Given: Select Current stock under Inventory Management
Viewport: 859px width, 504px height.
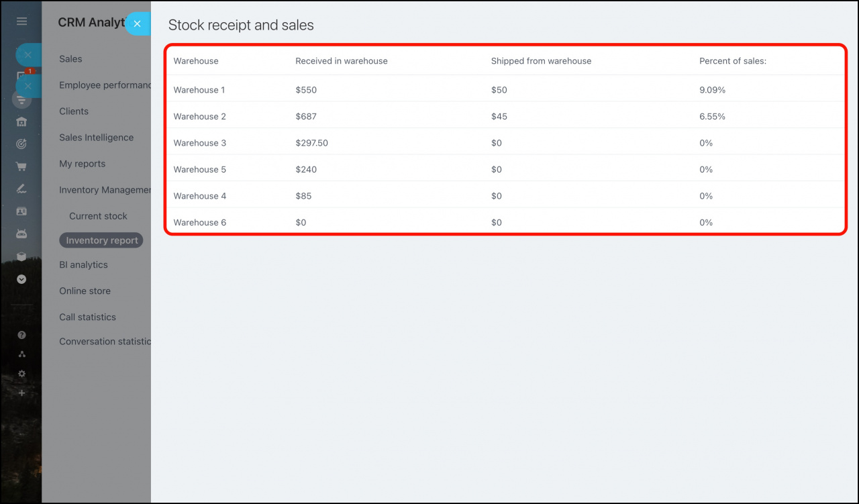Looking at the screenshot, I should point(98,216).
